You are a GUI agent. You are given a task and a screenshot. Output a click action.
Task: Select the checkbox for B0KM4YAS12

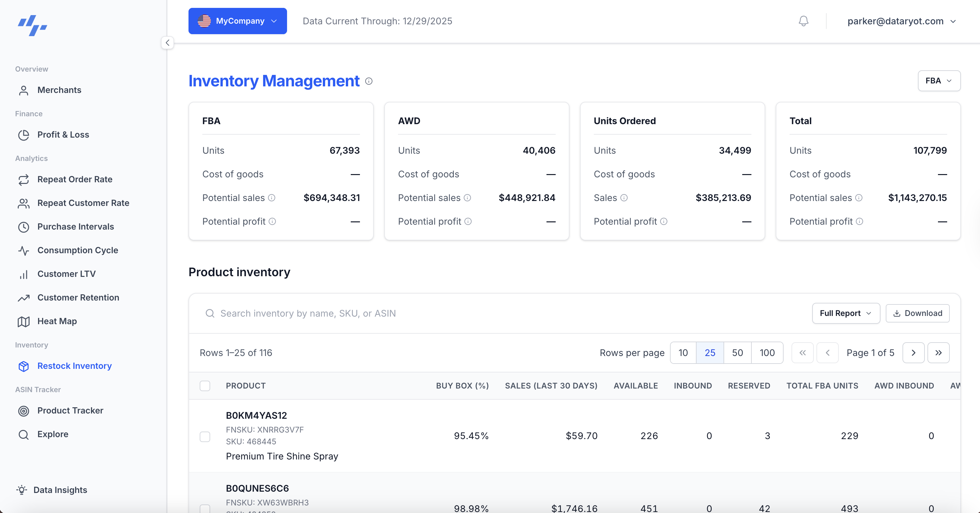pos(205,436)
